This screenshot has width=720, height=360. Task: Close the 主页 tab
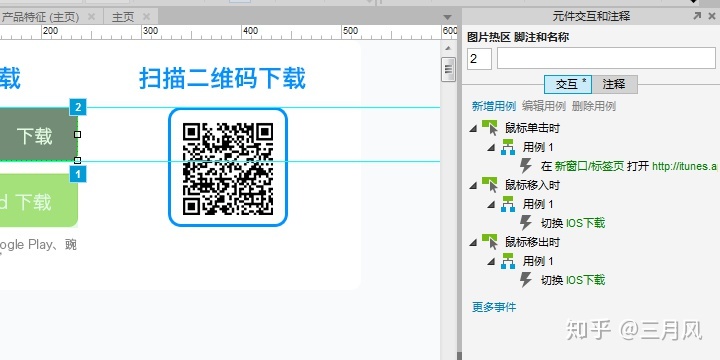146,17
